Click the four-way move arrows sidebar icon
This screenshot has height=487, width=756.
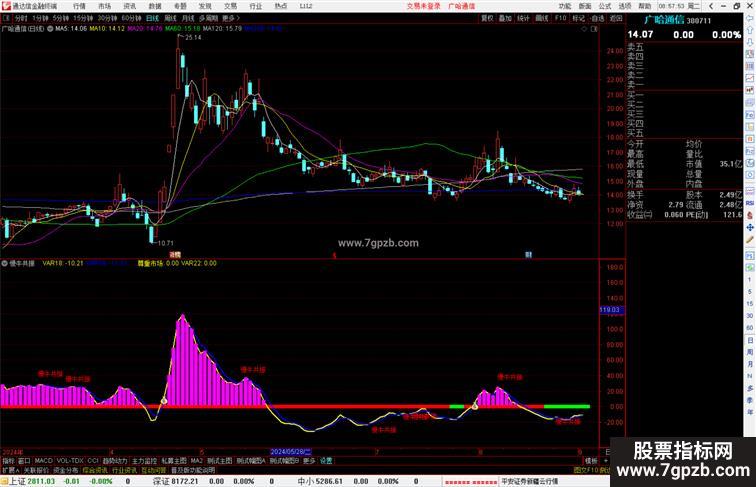coord(750,227)
